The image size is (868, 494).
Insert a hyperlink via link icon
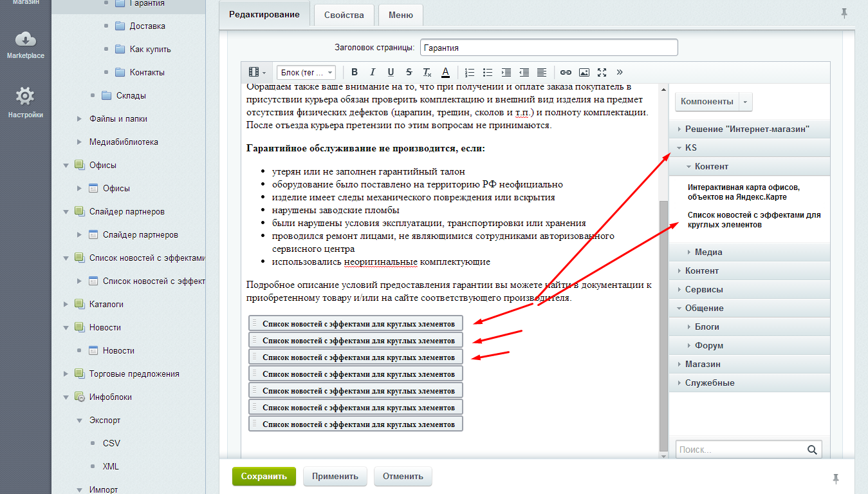point(566,72)
